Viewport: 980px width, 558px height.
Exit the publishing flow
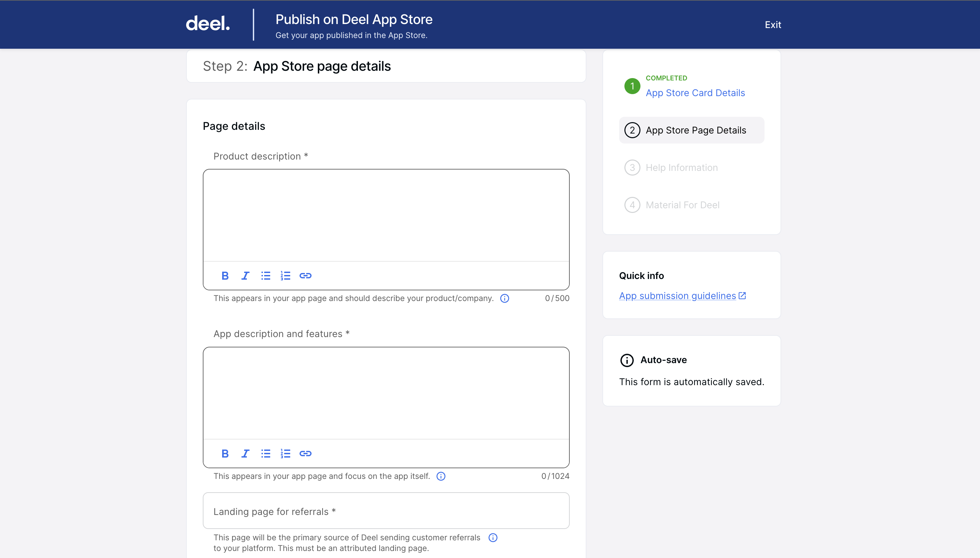(x=773, y=25)
